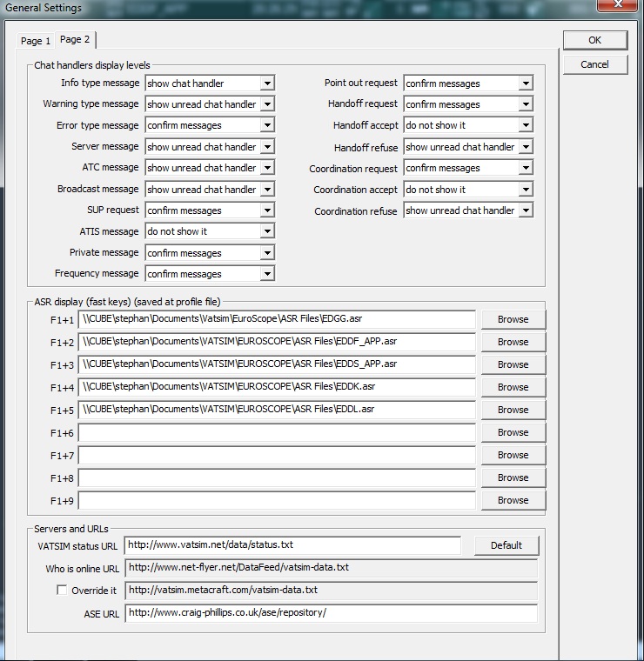
Task: Click the F1+5 EDDL.asr path field
Action: point(277,410)
